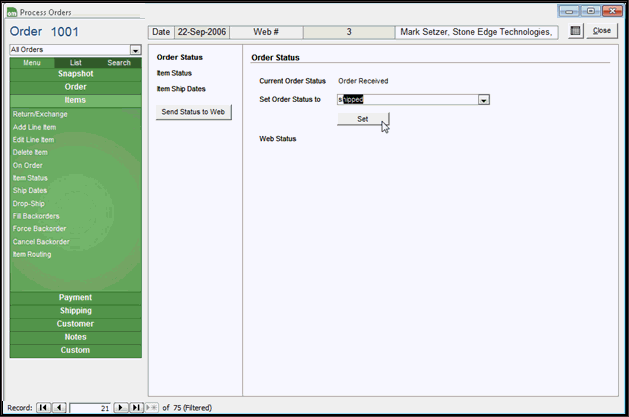Go to the first record

coord(44,408)
